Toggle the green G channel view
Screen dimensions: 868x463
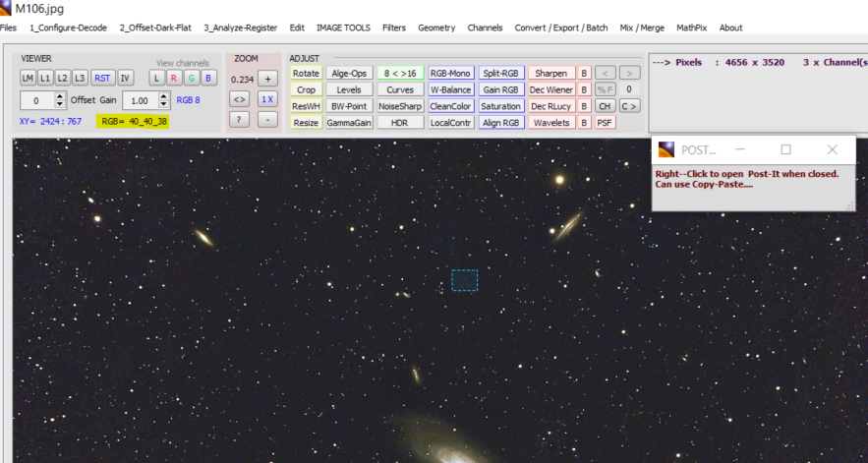point(192,78)
